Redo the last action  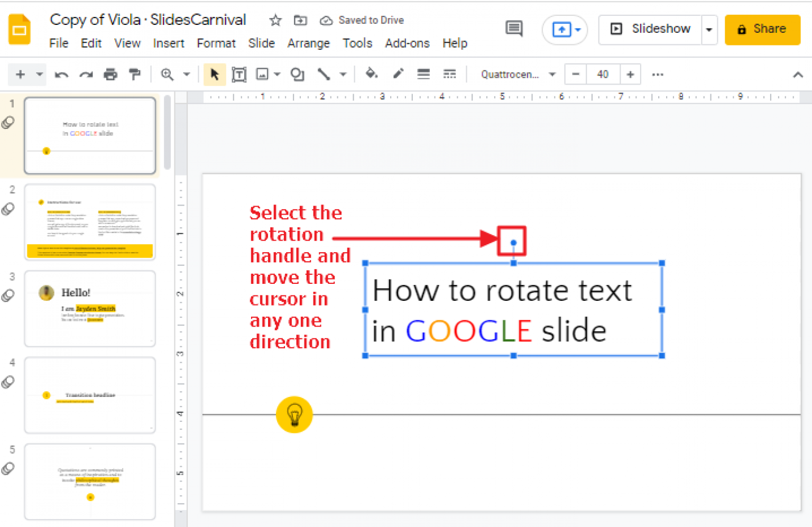tap(86, 75)
